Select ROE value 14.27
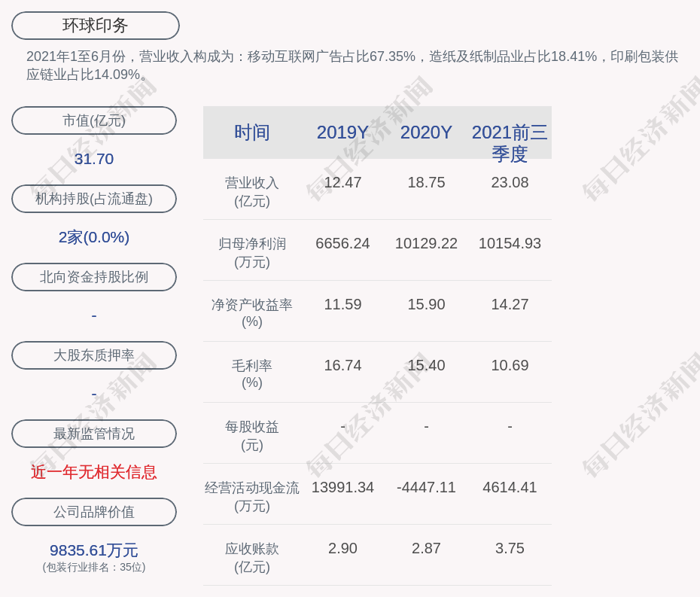The width and height of the screenshot is (700, 597). 510,305
